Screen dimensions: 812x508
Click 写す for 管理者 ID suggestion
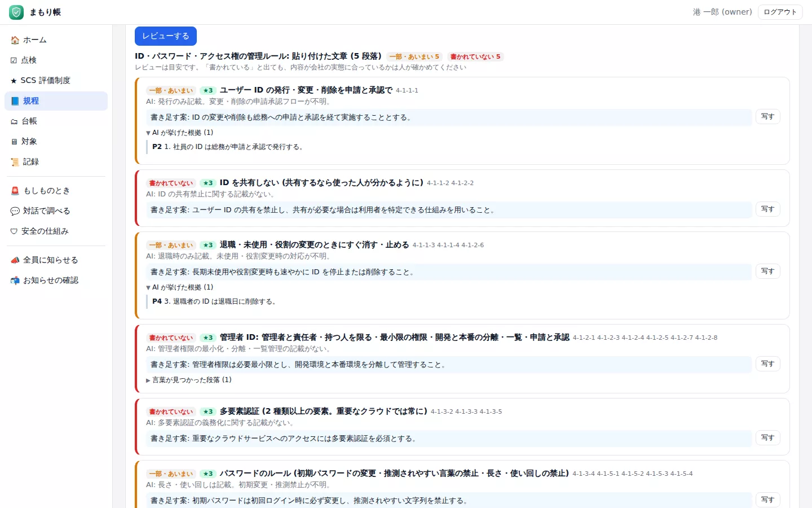pyautogui.click(x=768, y=364)
